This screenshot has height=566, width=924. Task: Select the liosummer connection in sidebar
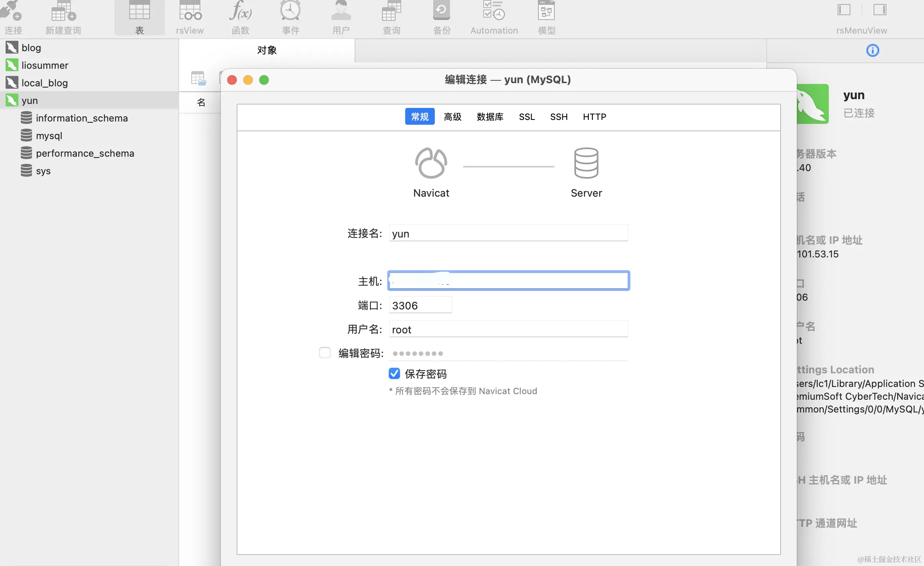click(45, 65)
